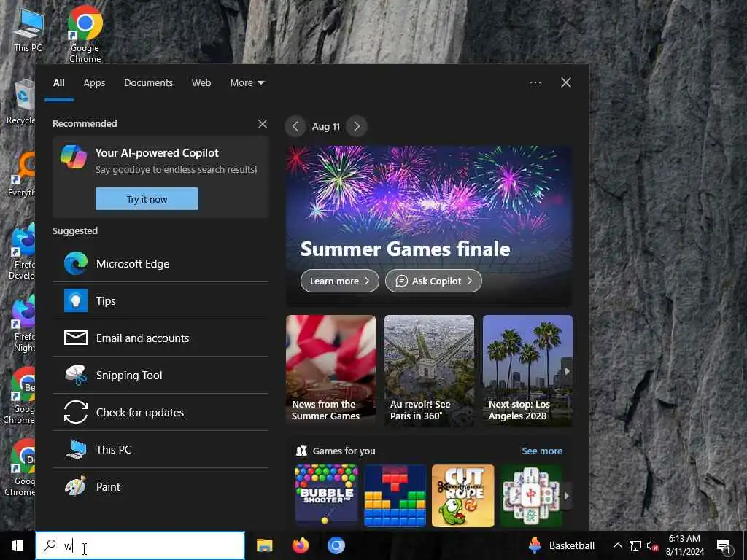Viewport: 747px width, 560px height.
Task: Open Next stop Los Angeles 2028 card
Action: 527,370
